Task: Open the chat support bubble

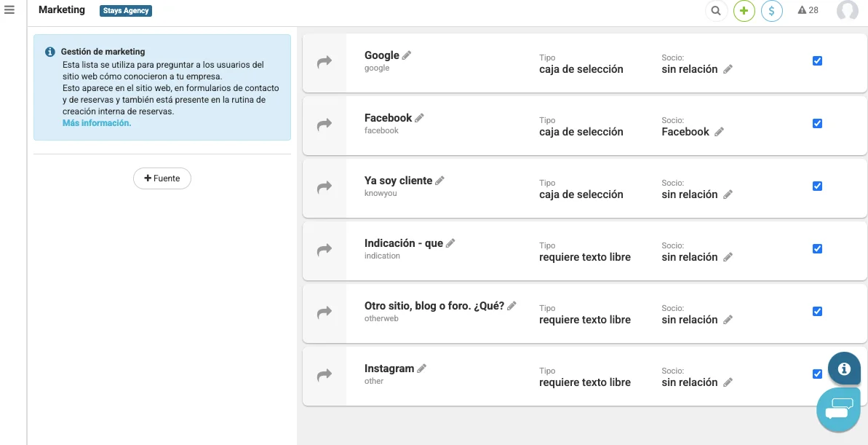Action: coord(838,409)
